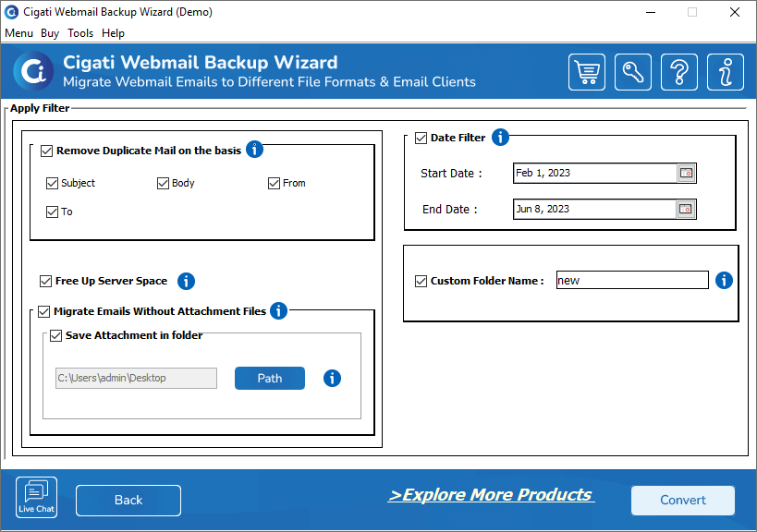The width and height of the screenshot is (757, 532).
Task: Click the key activation icon
Action: tap(633, 72)
